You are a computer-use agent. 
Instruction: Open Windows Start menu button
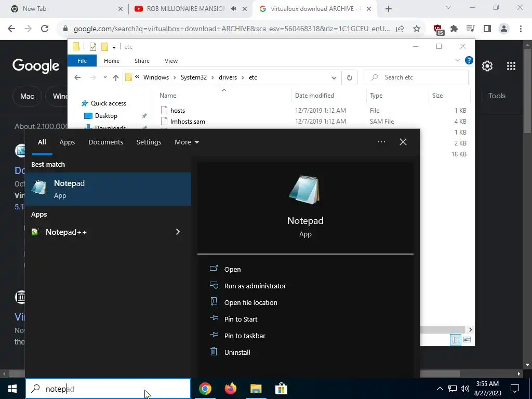coord(12,389)
